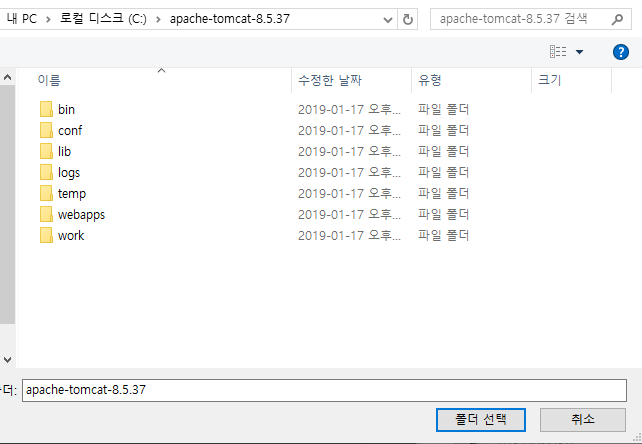The width and height of the screenshot is (642, 444).
Task: Focus the folder name input field
Action: coord(324,390)
